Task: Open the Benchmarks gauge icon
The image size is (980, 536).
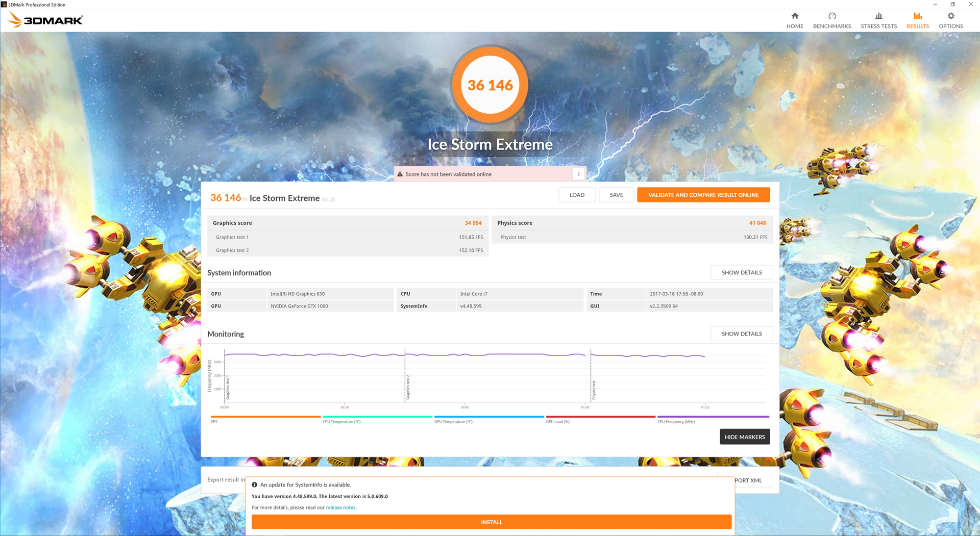Action: tap(832, 16)
